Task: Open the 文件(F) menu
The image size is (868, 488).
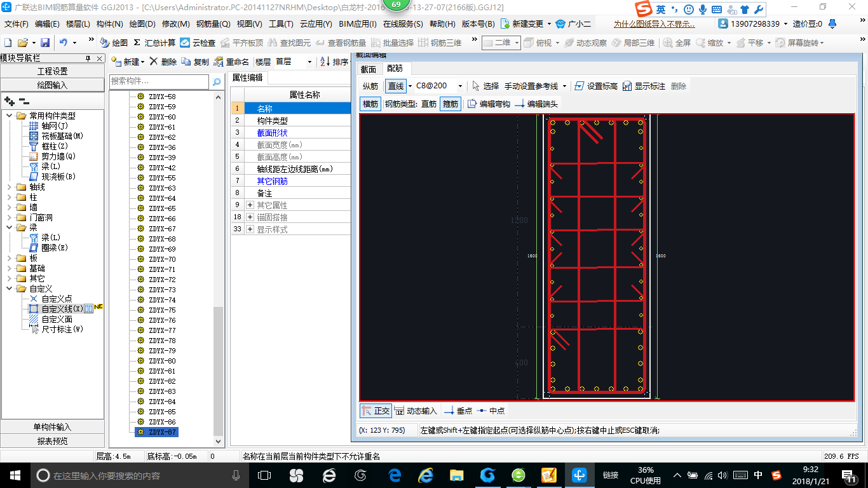Action: pyautogui.click(x=17, y=24)
